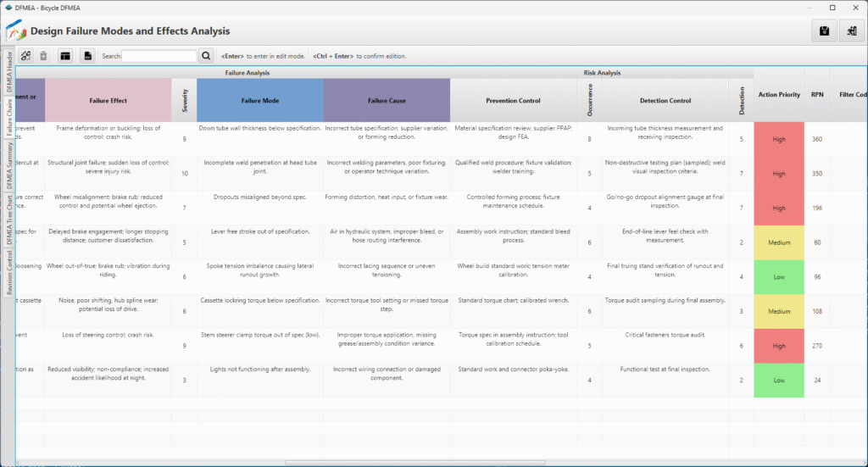Click the first toolbar icon left of trash
The image size is (868, 467).
25,56
